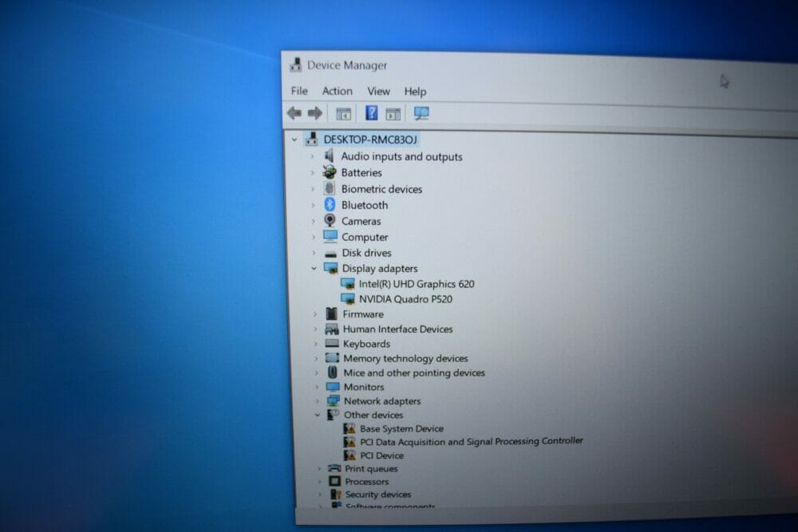Click the Forward arrow toolbar button
The image size is (798, 532).
tap(315, 113)
